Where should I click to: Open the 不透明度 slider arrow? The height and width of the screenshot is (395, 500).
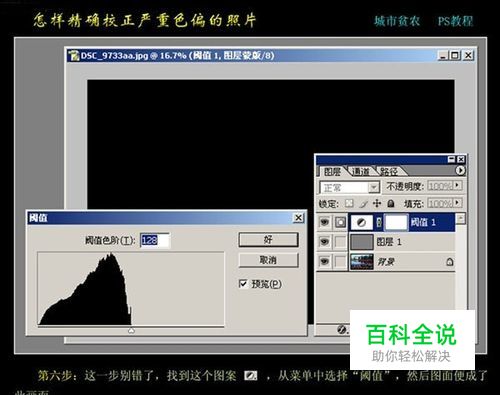458,185
